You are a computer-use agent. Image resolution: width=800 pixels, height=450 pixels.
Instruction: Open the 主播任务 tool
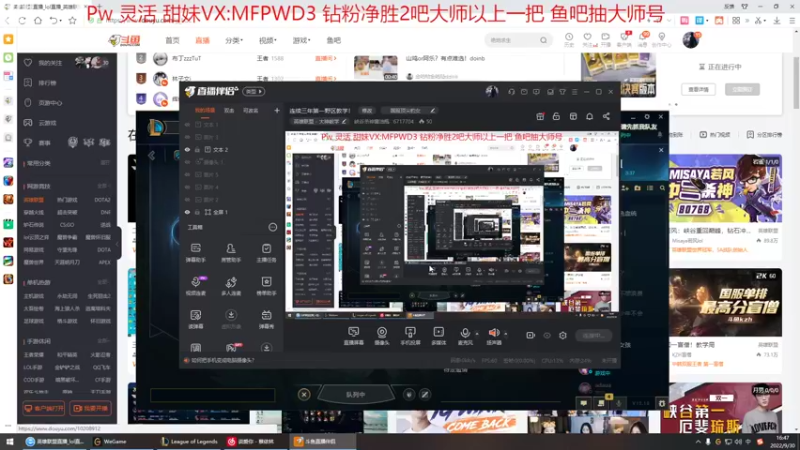[x=266, y=253]
